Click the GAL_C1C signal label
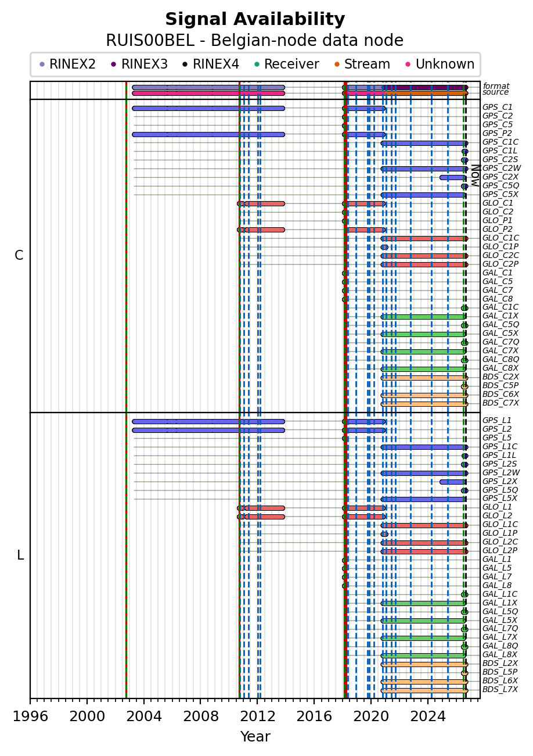The width and height of the screenshot is (533, 756). (500, 308)
